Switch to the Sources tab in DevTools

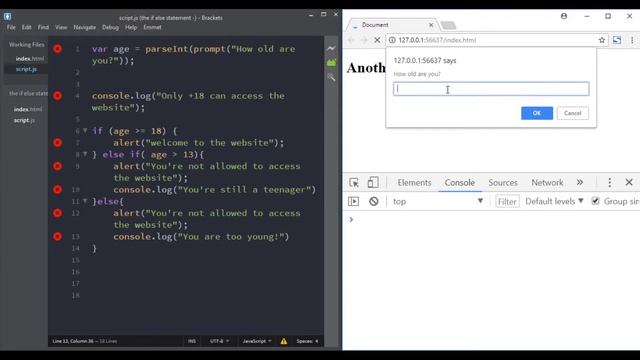click(503, 182)
